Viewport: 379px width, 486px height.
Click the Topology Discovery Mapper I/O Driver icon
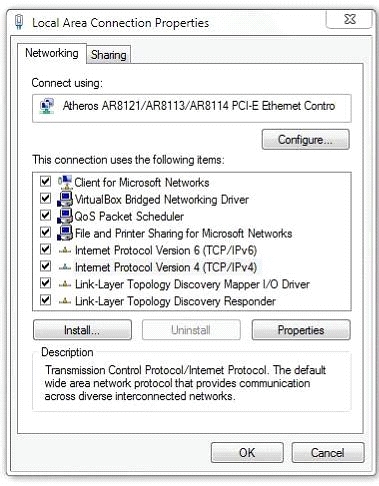point(65,284)
